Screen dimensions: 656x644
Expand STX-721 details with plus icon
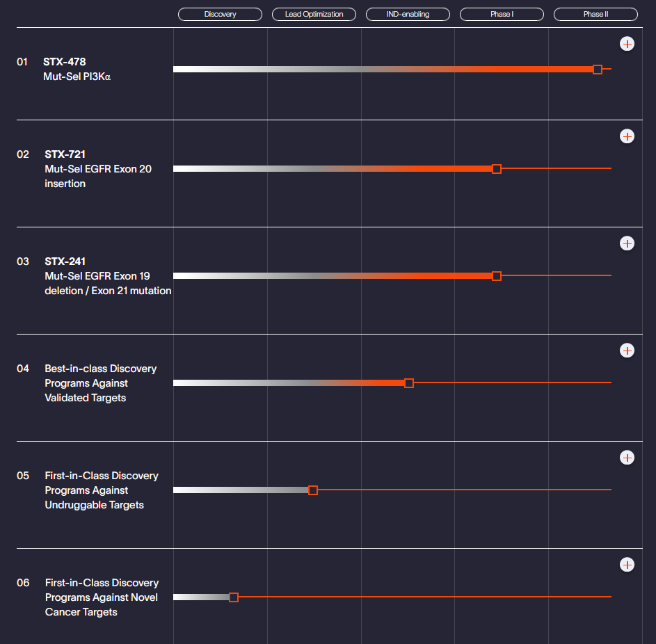pyautogui.click(x=627, y=136)
